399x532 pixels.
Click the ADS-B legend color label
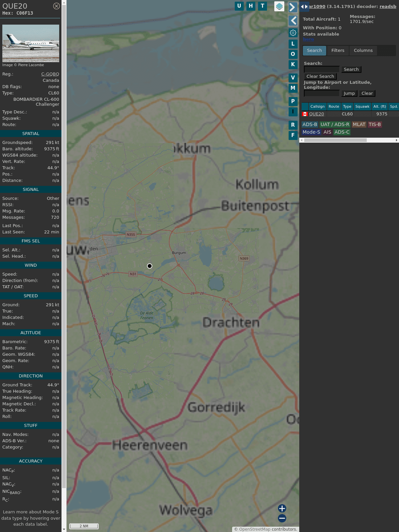click(310, 124)
